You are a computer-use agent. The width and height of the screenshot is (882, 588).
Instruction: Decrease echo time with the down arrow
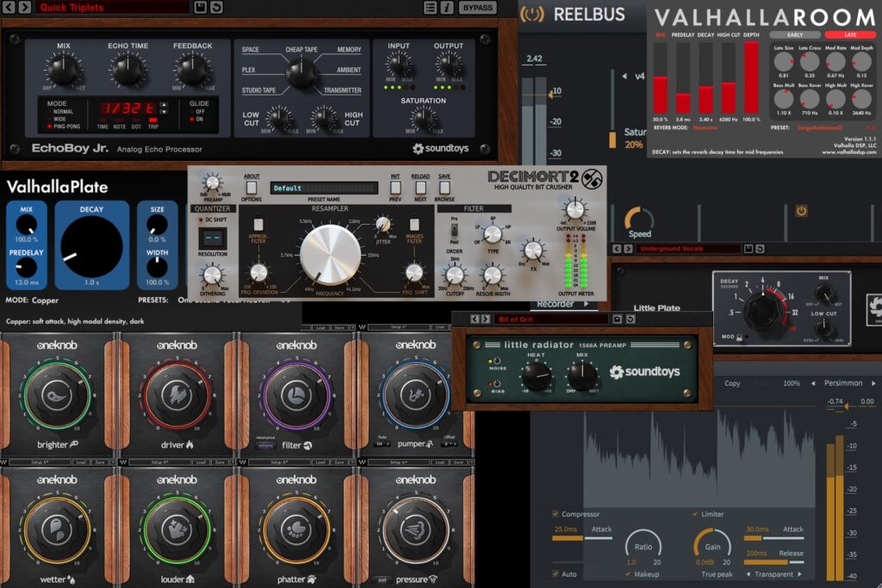tap(164, 112)
